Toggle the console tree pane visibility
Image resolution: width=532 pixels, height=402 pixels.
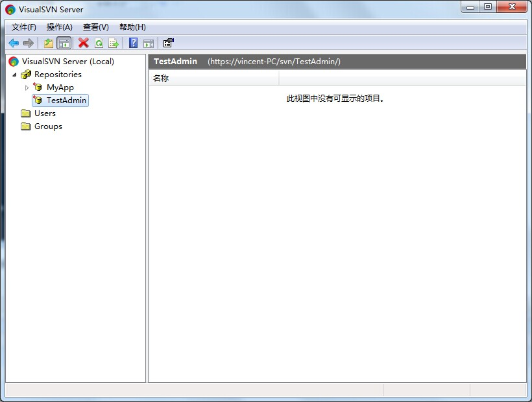(x=63, y=43)
